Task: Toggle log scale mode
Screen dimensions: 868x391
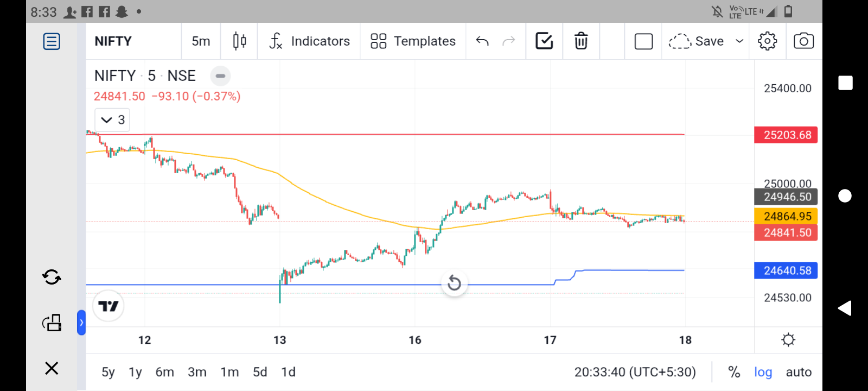Action: click(763, 372)
